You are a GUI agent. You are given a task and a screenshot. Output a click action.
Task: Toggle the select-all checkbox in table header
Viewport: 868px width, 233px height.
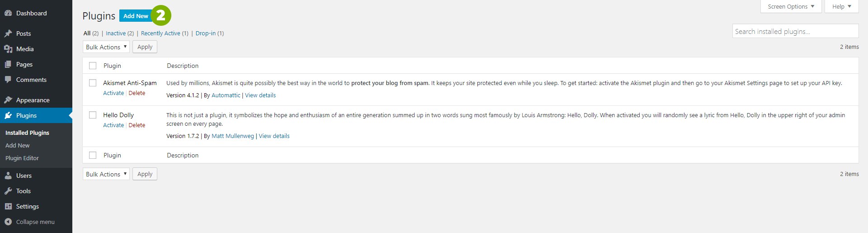(93, 66)
